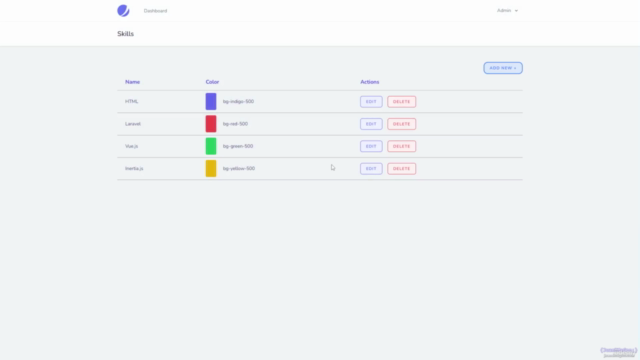
Task: Click the Name column header
Action: click(132, 82)
